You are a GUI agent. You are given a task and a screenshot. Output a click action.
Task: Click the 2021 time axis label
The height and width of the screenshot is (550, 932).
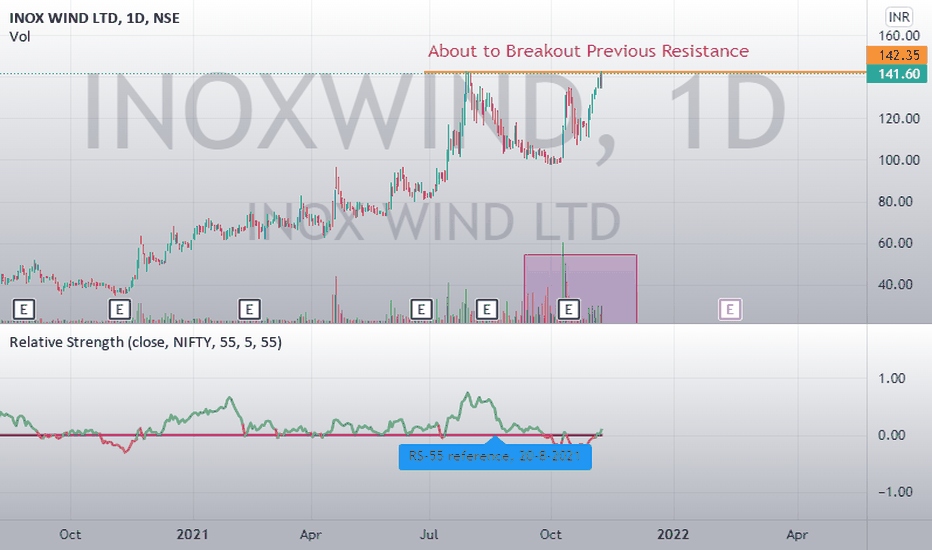[x=193, y=535]
